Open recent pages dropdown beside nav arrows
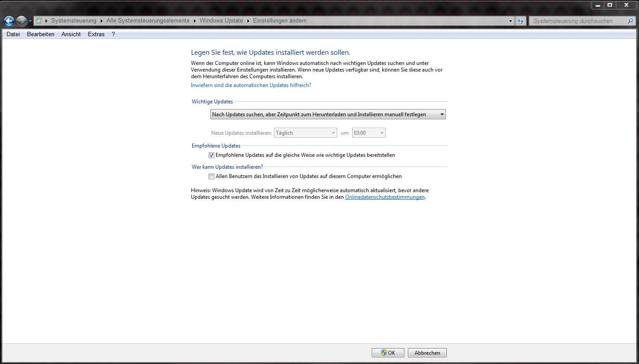The height and width of the screenshot is (364, 639). click(x=30, y=21)
